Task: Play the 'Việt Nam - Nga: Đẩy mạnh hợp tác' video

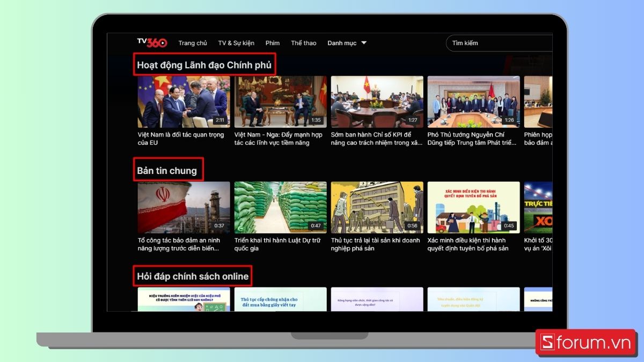Action: pos(280,101)
